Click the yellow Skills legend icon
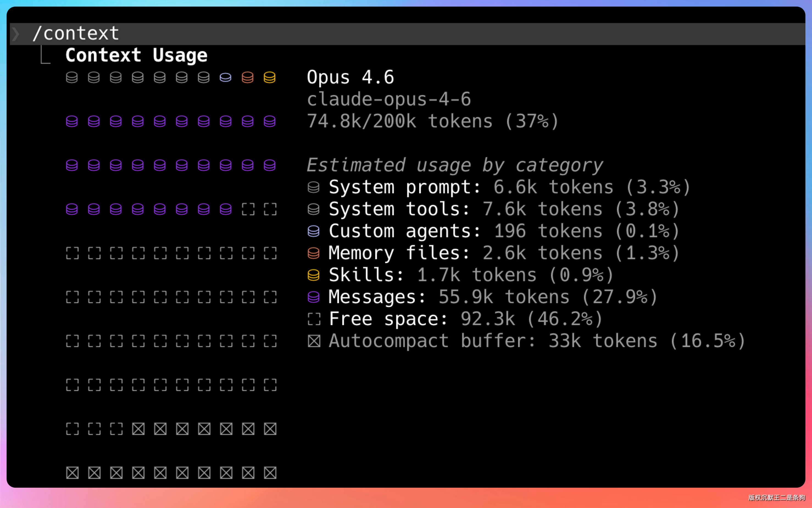Screen dimensions: 812x508 [x=313, y=275]
